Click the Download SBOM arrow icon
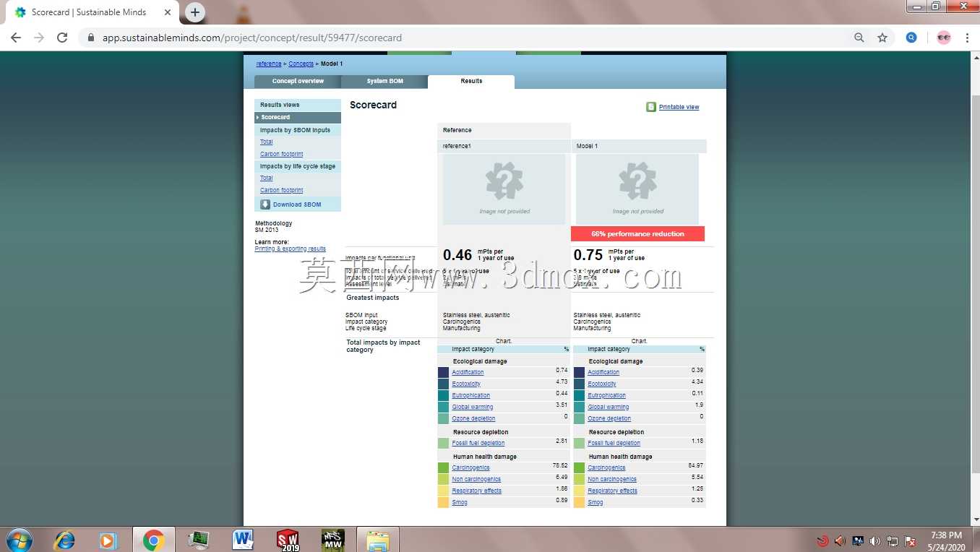The height and width of the screenshot is (552, 980). [x=265, y=204]
